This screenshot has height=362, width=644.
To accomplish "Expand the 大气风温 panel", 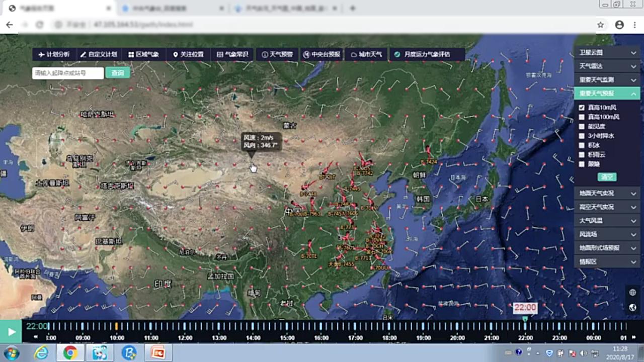I will click(x=607, y=220).
